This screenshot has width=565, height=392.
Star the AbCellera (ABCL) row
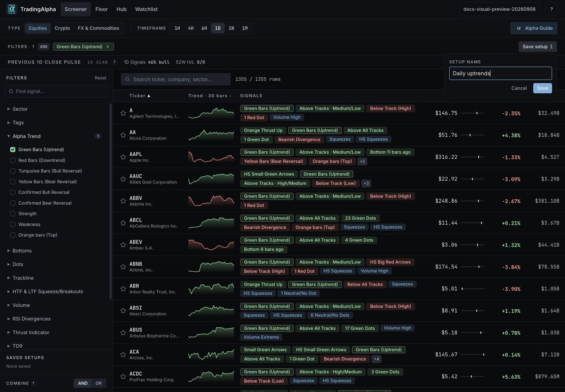point(123,223)
